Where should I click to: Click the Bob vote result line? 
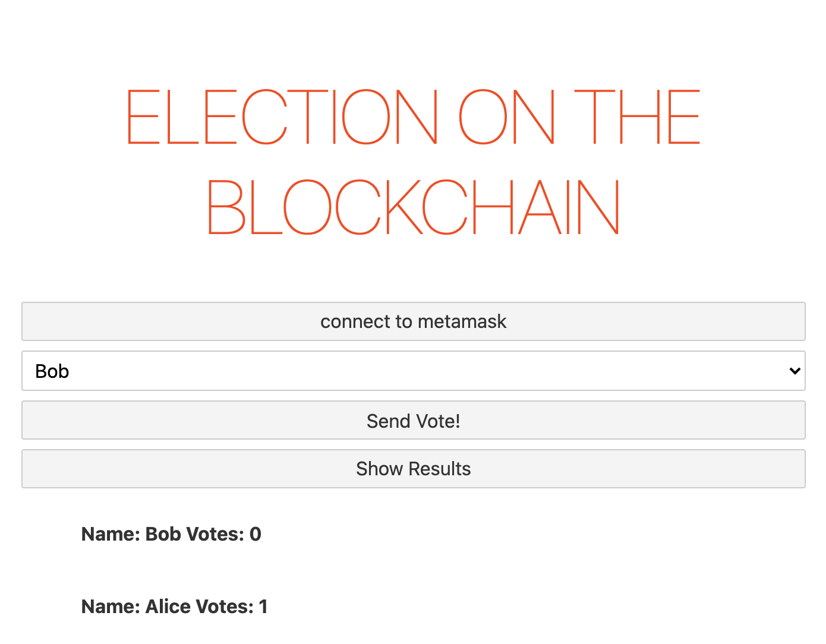pyautogui.click(x=171, y=534)
